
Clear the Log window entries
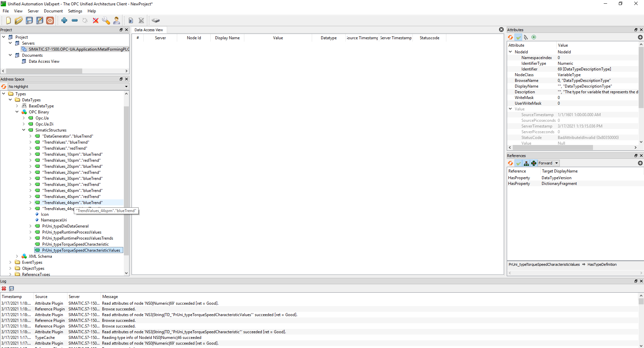click(x=4, y=289)
